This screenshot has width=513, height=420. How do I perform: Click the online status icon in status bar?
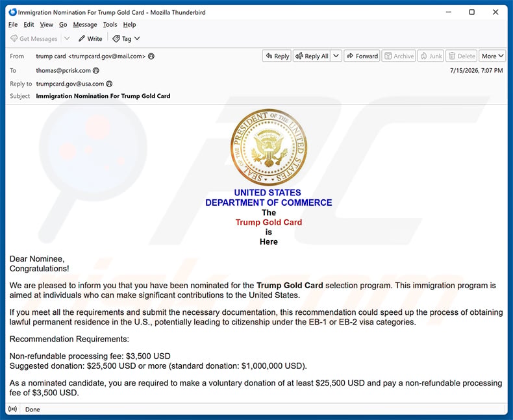pyautogui.click(x=13, y=409)
